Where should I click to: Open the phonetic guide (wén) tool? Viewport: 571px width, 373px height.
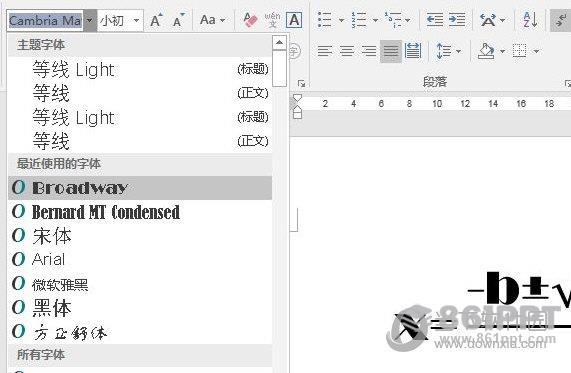click(272, 20)
